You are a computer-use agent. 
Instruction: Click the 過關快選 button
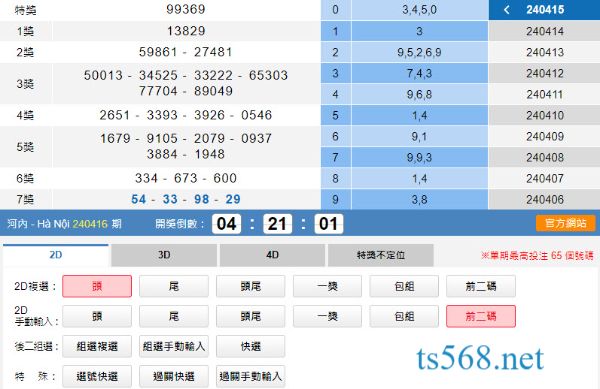174,376
